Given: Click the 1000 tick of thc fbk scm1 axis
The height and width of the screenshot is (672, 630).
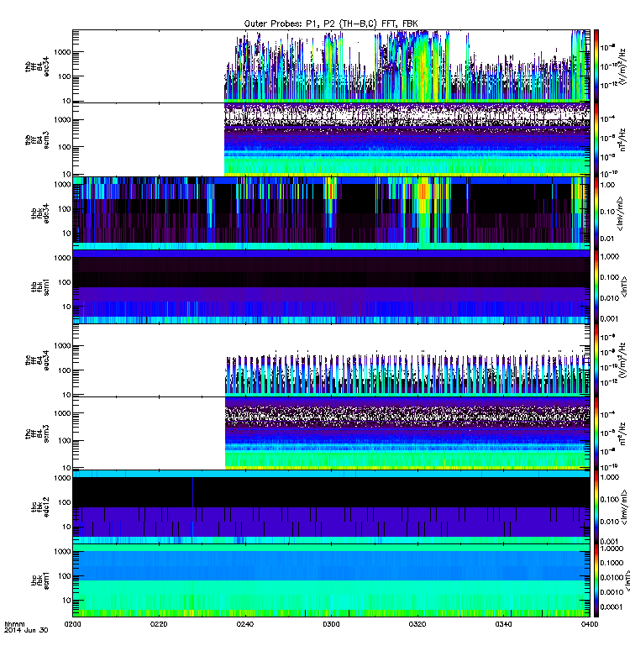Looking at the screenshot, I should pyautogui.click(x=62, y=552).
